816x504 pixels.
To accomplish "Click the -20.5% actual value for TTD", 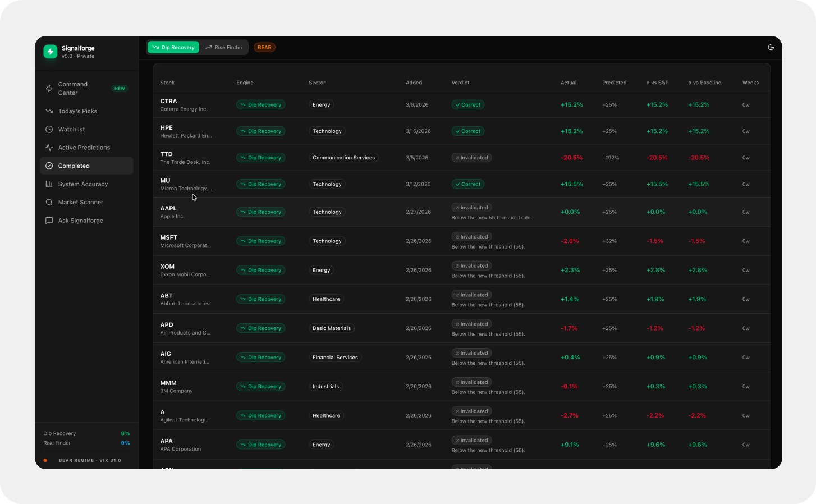I will [x=571, y=158].
